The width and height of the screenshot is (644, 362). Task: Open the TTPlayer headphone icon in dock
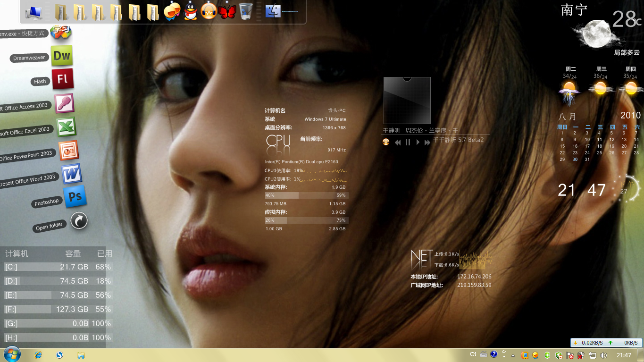pyautogui.click(x=209, y=11)
